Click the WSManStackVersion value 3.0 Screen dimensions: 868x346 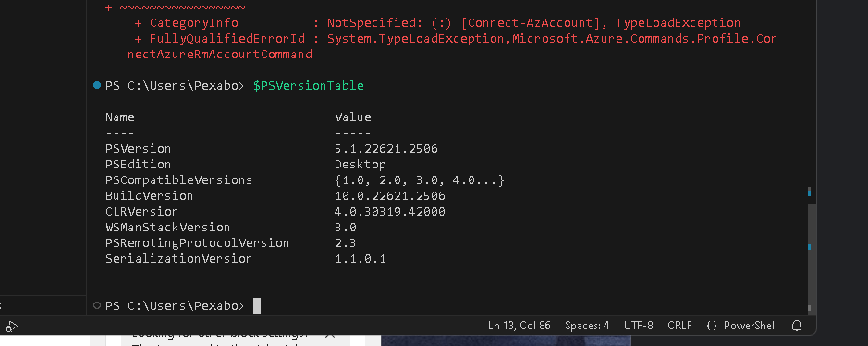[346, 227]
